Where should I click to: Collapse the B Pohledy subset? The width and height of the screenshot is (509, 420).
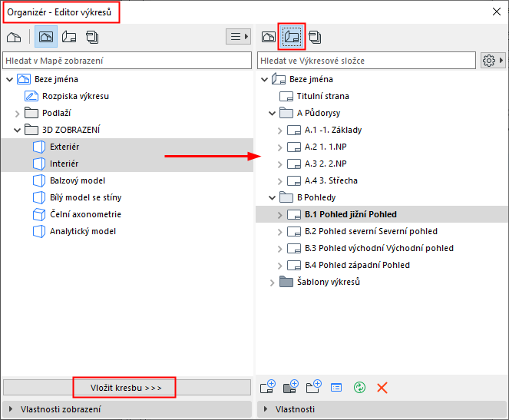pyautogui.click(x=272, y=197)
